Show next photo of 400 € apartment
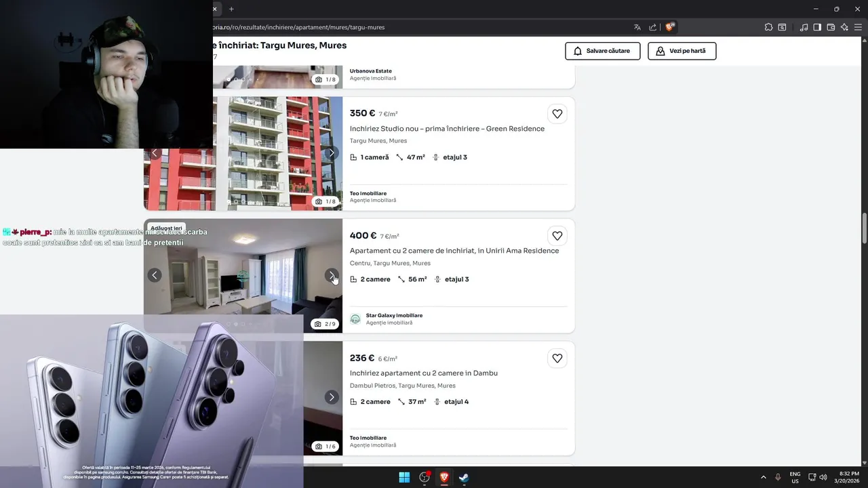Screen dimensions: 868x488 click(x=332, y=275)
